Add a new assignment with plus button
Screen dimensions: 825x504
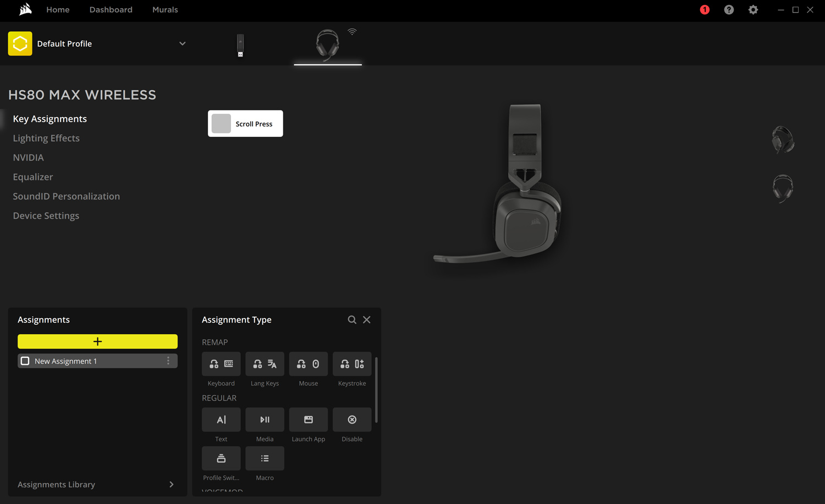[x=97, y=341]
